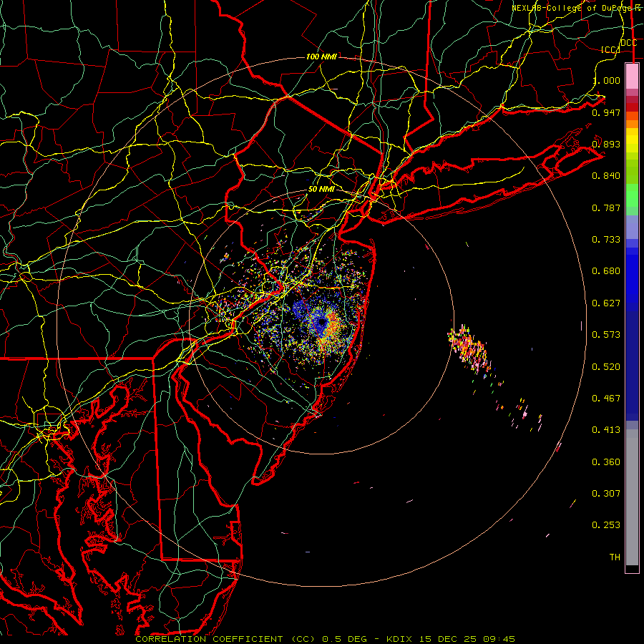Select the 0.467 color scale value
Screen dimensions: 644x644
[x=606, y=399]
